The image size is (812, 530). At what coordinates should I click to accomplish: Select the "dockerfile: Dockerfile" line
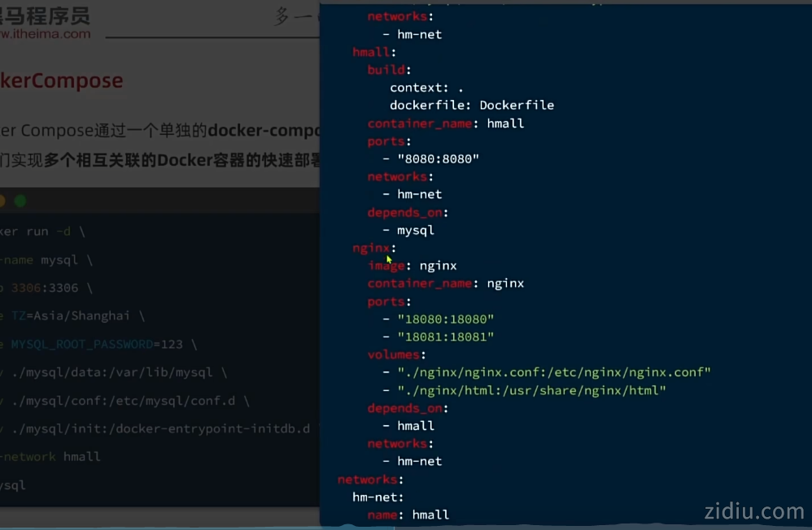click(x=472, y=105)
